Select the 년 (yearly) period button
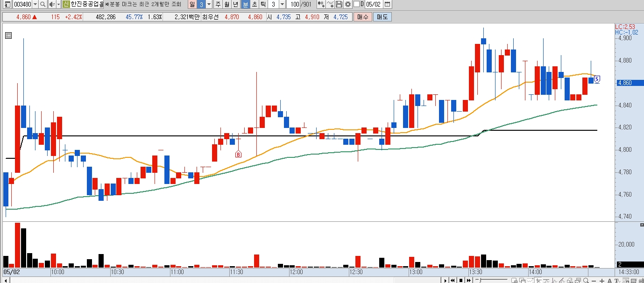Viewport: 644px width, 283px height. pos(236,4)
